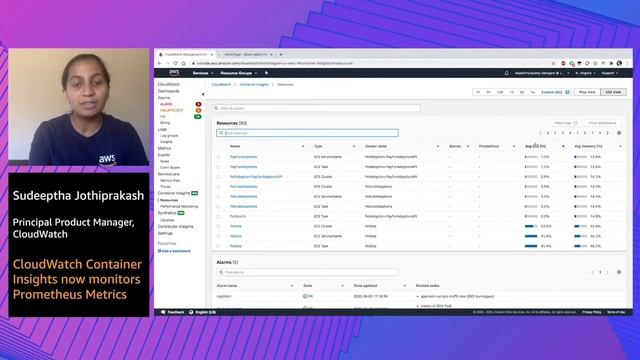This screenshot has height=360, width=640.
Task: Click the Find alarms search field
Action: click(x=307, y=272)
